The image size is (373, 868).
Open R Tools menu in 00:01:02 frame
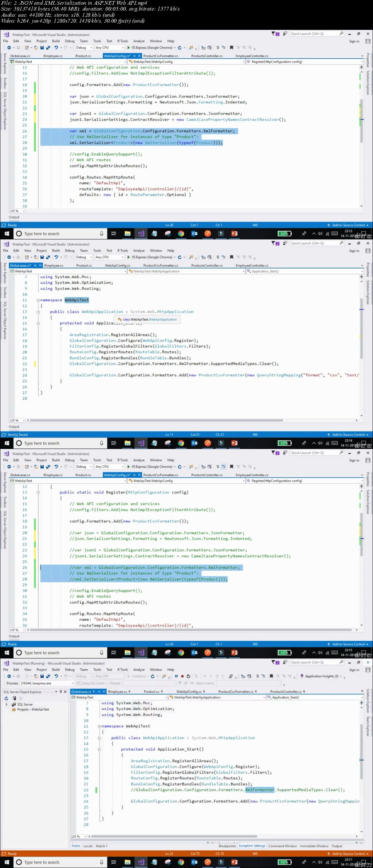click(123, 41)
